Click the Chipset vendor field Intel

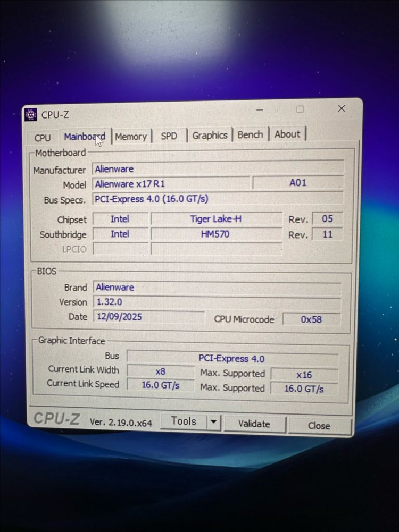click(x=120, y=219)
